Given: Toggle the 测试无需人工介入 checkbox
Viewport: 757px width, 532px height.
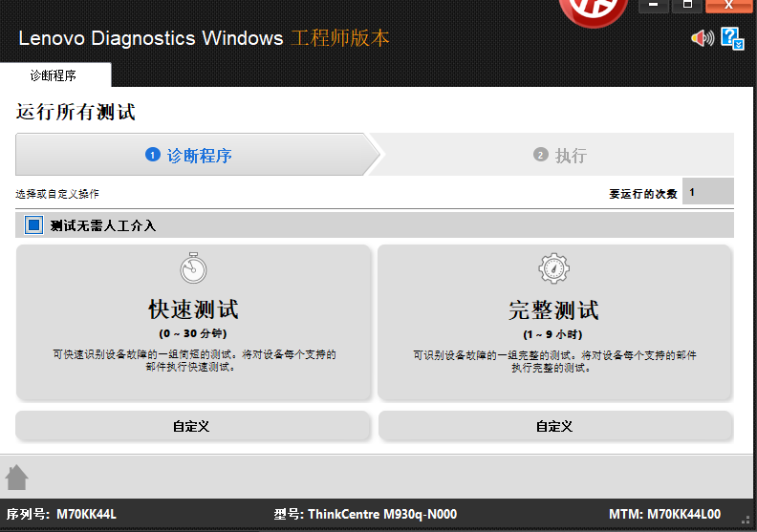Looking at the screenshot, I should click(x=33, y=225).
